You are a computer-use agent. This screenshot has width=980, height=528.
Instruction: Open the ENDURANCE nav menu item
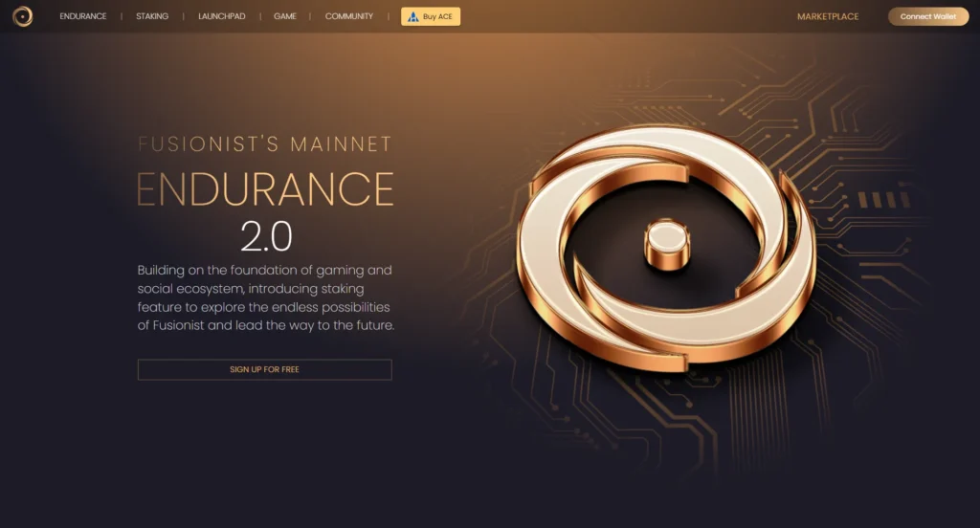click(83, 16)
